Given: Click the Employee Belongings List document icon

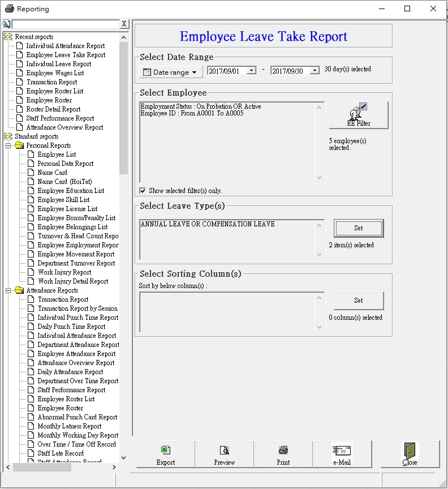Looking at the screenshot, I should pyautogui.click(x=31, y=227).
